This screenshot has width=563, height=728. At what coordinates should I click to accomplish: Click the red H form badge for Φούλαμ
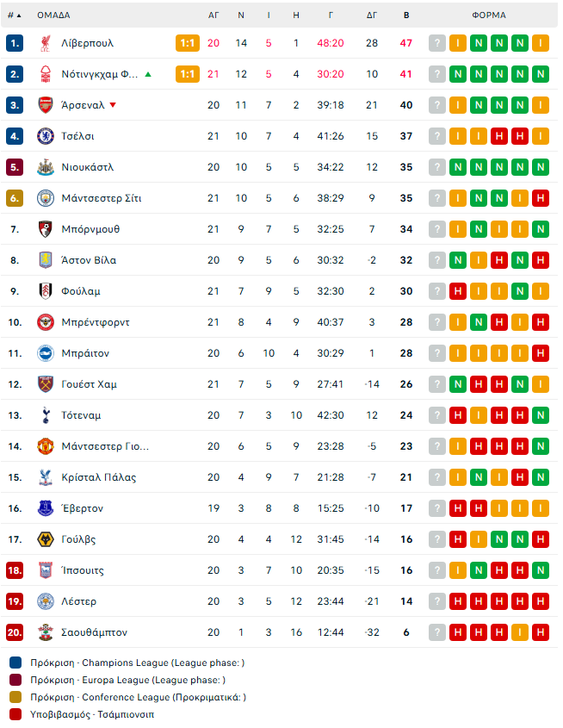click(458, 291)
